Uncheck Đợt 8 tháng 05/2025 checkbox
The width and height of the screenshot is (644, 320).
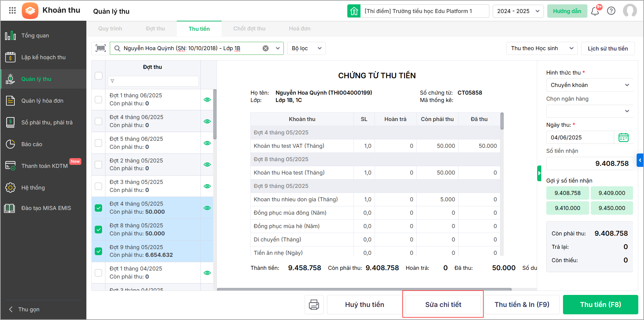(98, 229)
